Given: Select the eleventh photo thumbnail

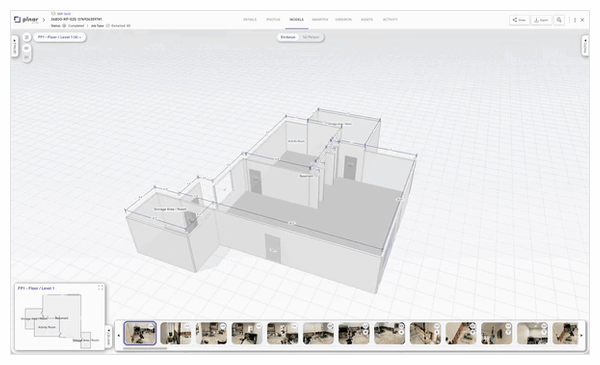Looking at the screenshot, I should 497,333.
